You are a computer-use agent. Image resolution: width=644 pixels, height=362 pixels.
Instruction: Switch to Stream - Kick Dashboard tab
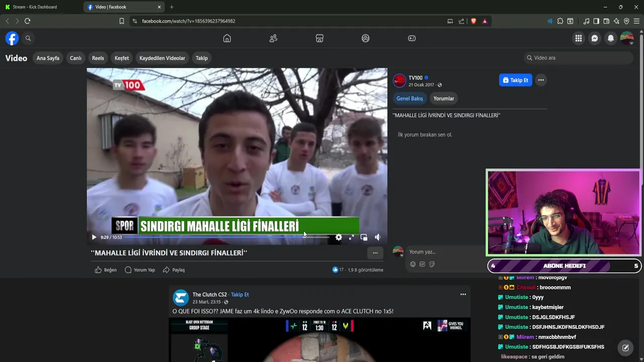tap(42, 7)
